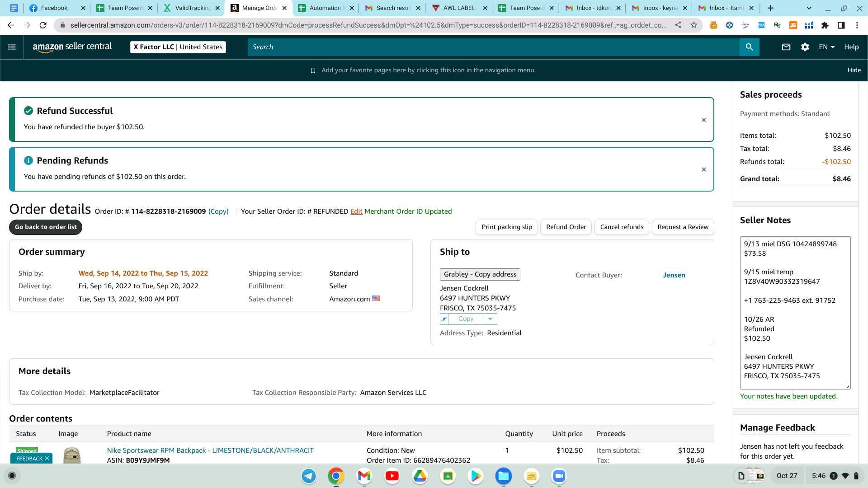Reload the page with refresh icon
This screenshot has height=488, width=868.
point(43,25)
